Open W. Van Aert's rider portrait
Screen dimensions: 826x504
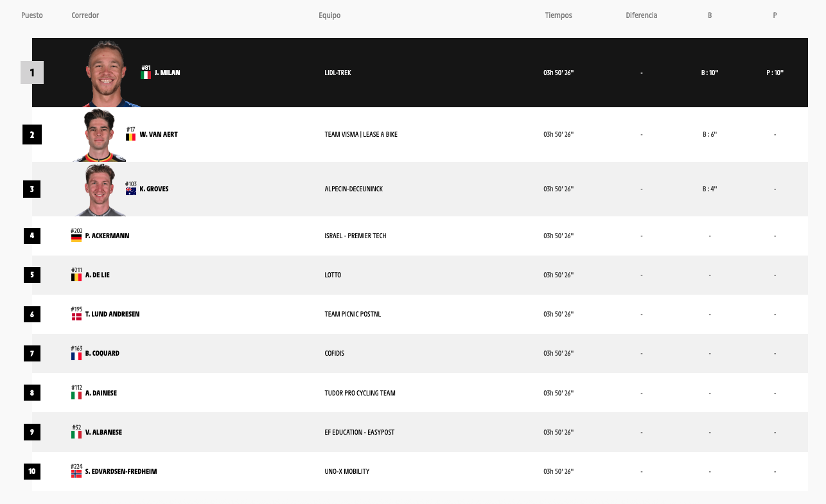tap(100, 135)
